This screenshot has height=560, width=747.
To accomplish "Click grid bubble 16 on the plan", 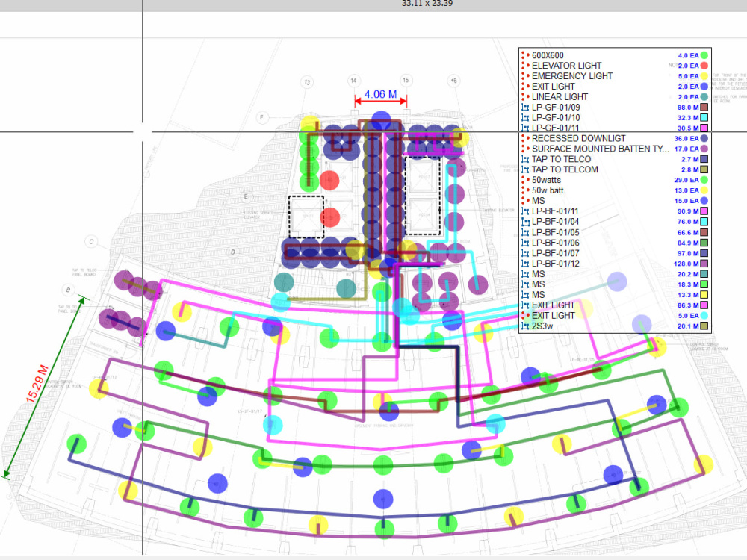I will pyautogui.click(x=454, y=81).
